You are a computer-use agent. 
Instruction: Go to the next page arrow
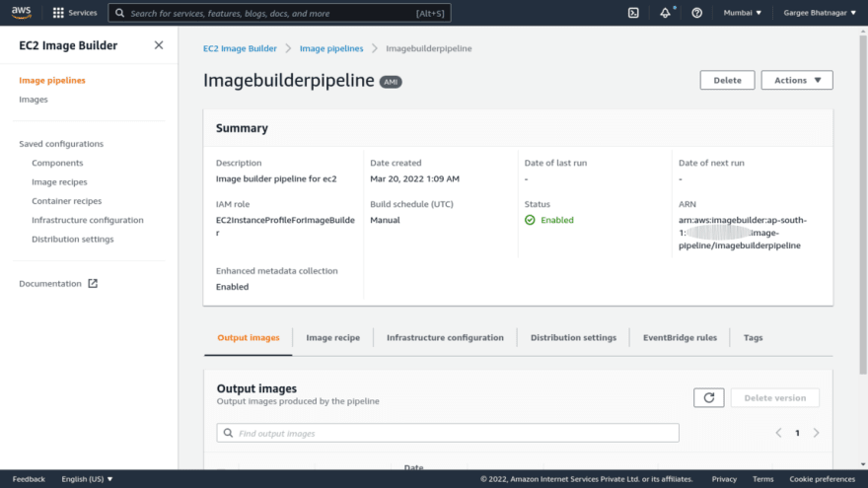pos(816,433)
